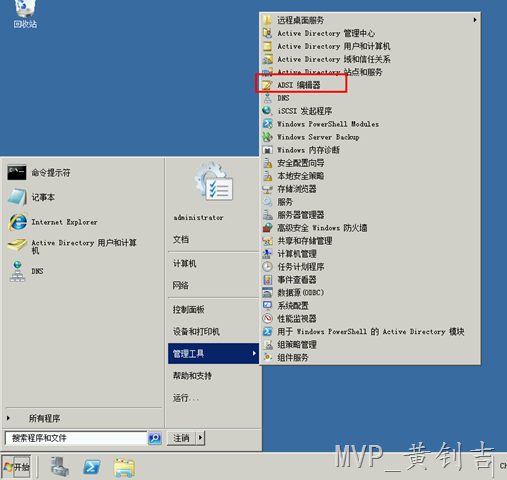Launch the PowerShell taskbar icon
Viewport: 507px width, 480px height.
coord(92,467)
